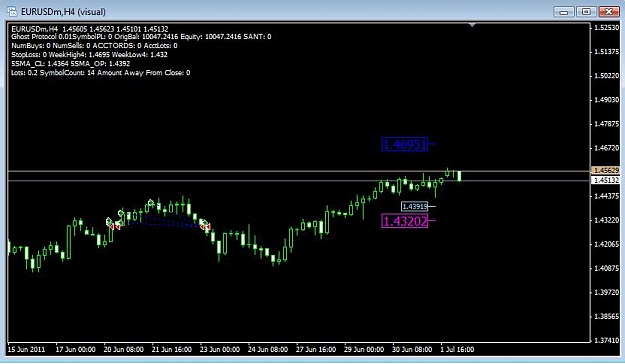Click the 1.40875 price scale value

pos(606,268)
